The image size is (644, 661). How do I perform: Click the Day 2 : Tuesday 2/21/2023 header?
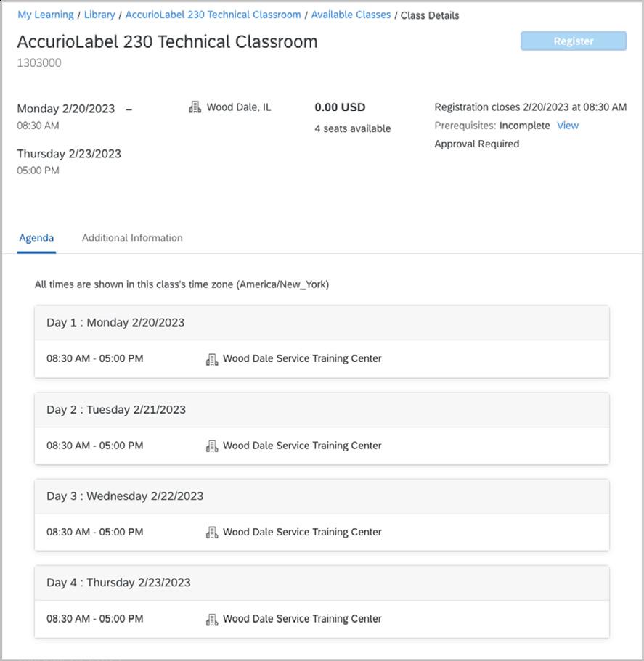(x=116, y=410)
